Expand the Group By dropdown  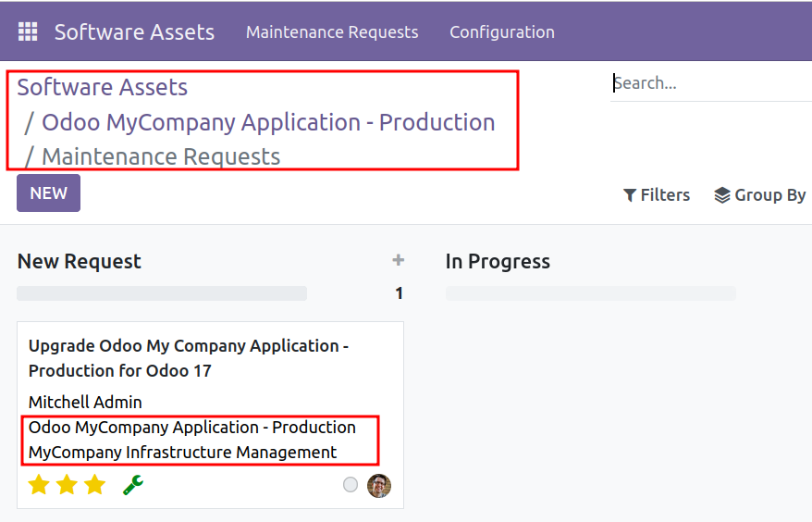(759, 195)
